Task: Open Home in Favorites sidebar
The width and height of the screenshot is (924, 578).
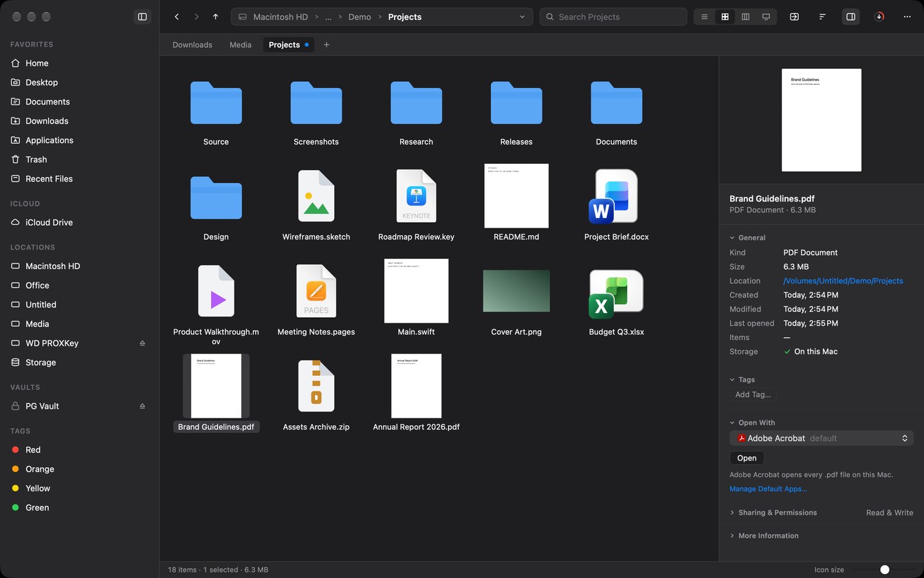Action: click(79, 63)
